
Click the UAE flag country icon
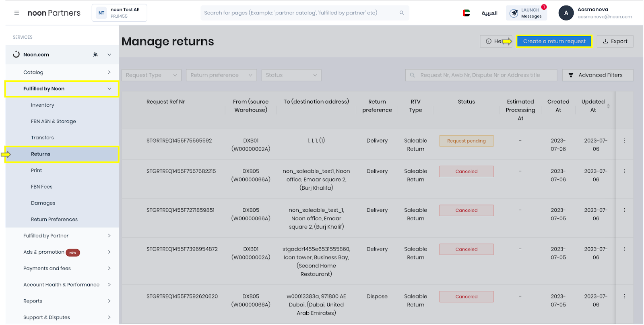point(466,13)
